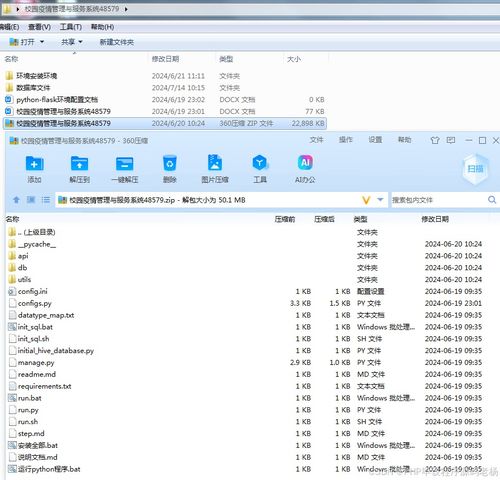This screenshot has width=500, height=480.
Task: Sort by 压缩前 column in 360压缩
Action: point(285,219)
